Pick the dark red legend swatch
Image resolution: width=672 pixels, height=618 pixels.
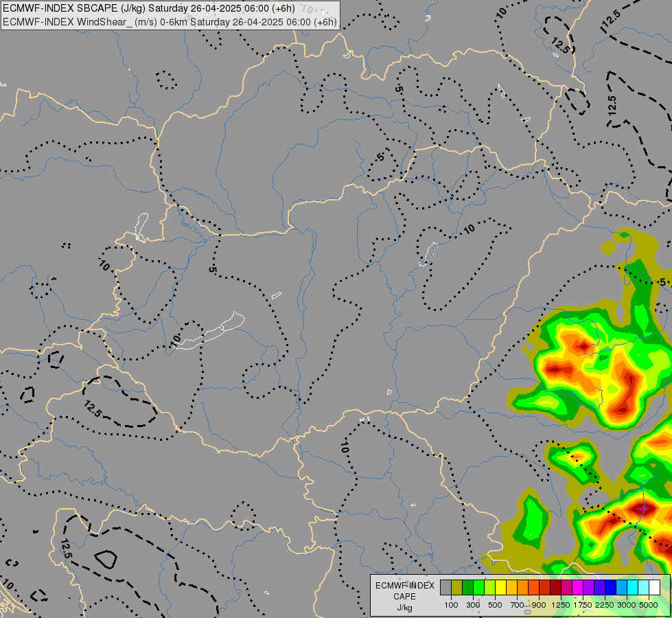point(556,587)
